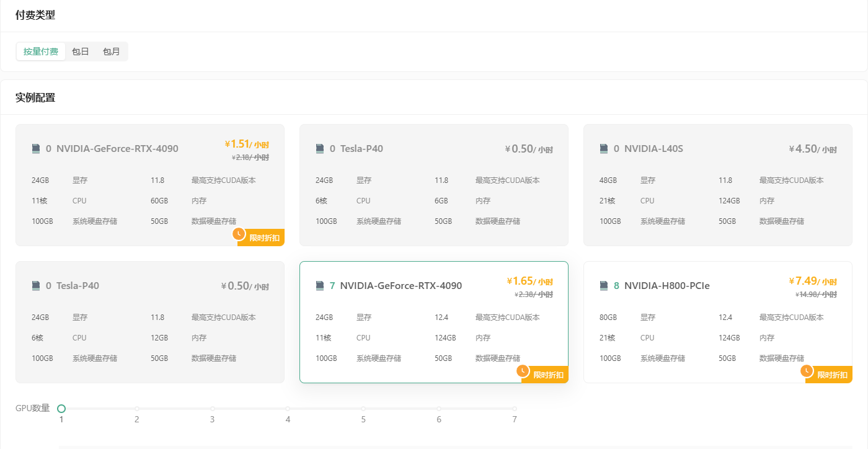This screenshot has width=868, height=449.
Task: Click the 付费类型 section heading
Action: click(x=35, y=15)
